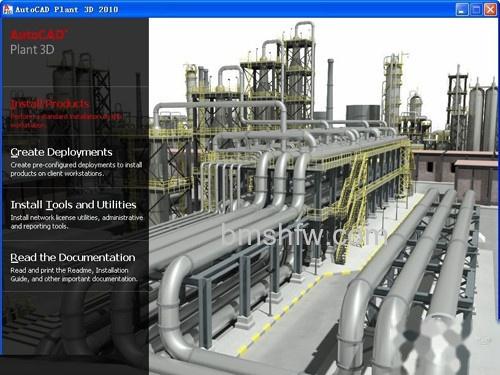Maximize the installer window
This screenshot has height=375, width=500.
click(x=476, y=9)
